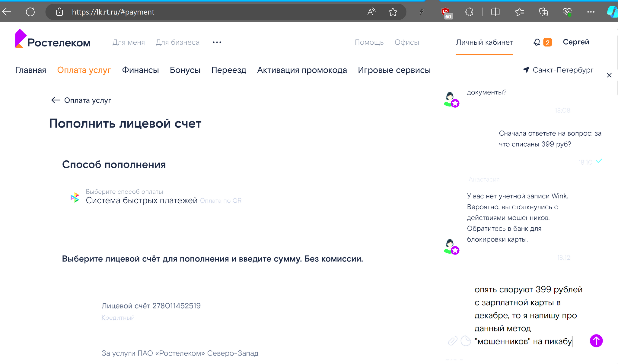Click the lightning bolt extension icon
Screen dimensions: 618x364
point(422,12)
